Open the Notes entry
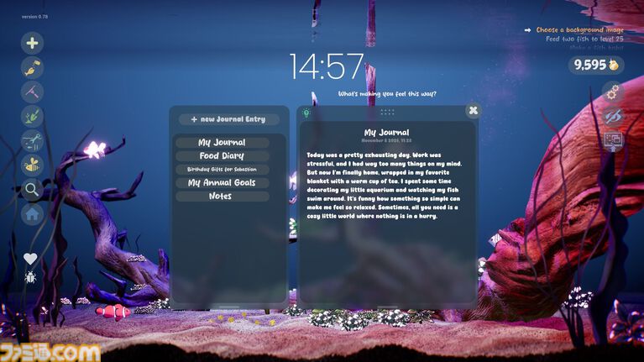This screenshot has height=362, width=644. (x=223, y=197)
